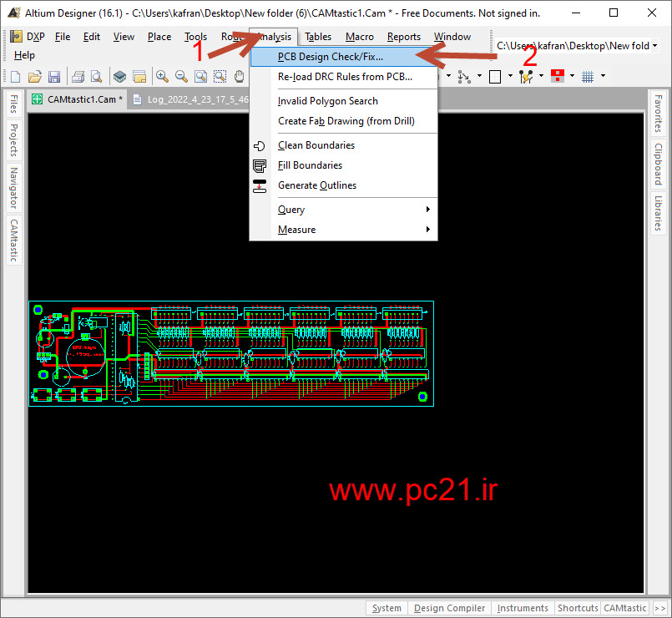The height and width of the screenshot is (618, 672).
Task: Fit the document to the window
Action: click(200, 77)
